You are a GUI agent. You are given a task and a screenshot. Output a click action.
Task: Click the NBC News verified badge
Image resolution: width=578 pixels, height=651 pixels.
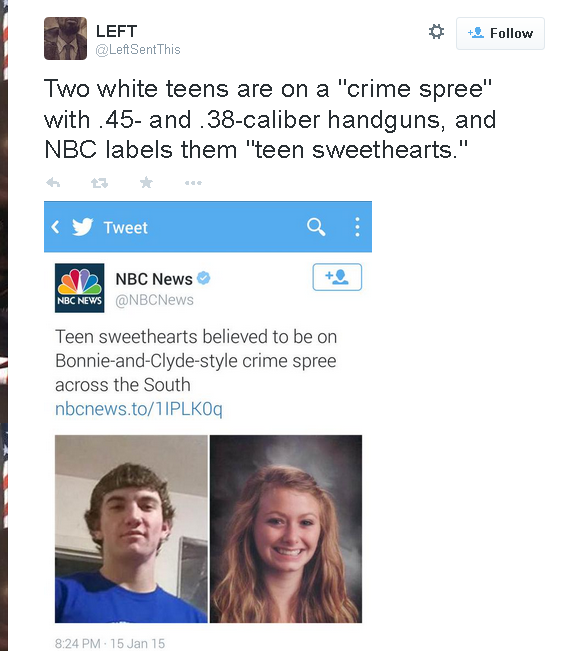[203, 278]
